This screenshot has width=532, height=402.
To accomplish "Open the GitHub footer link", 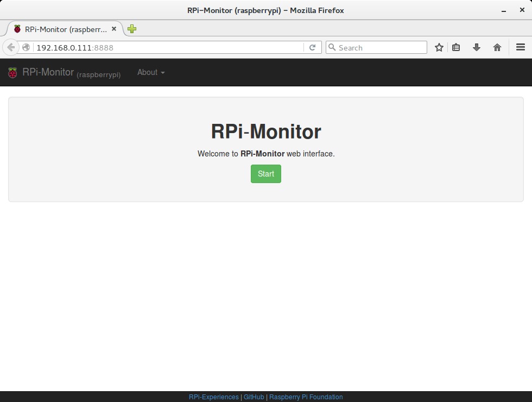I will point(254,397).
